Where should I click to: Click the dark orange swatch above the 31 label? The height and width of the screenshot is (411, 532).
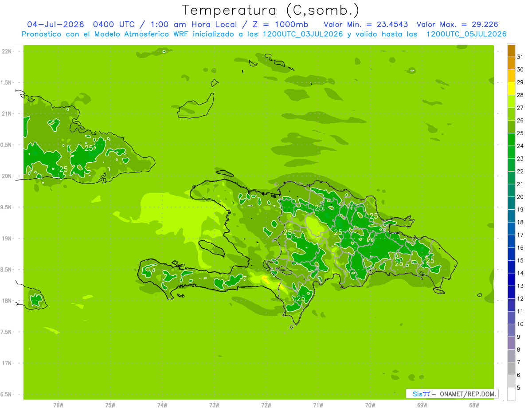[511, 51]
